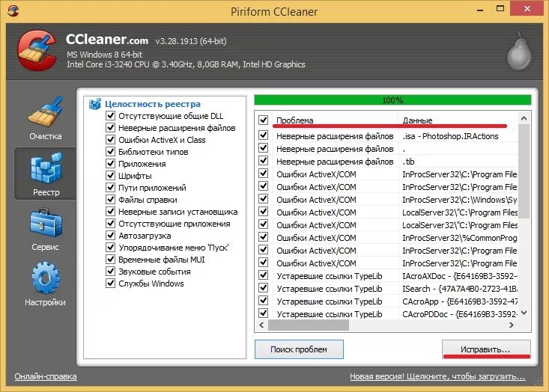Toggle Отсутствующие общие DLL checkbox
This screenshot has width=549, height=392.
click(x=111, y=115)
